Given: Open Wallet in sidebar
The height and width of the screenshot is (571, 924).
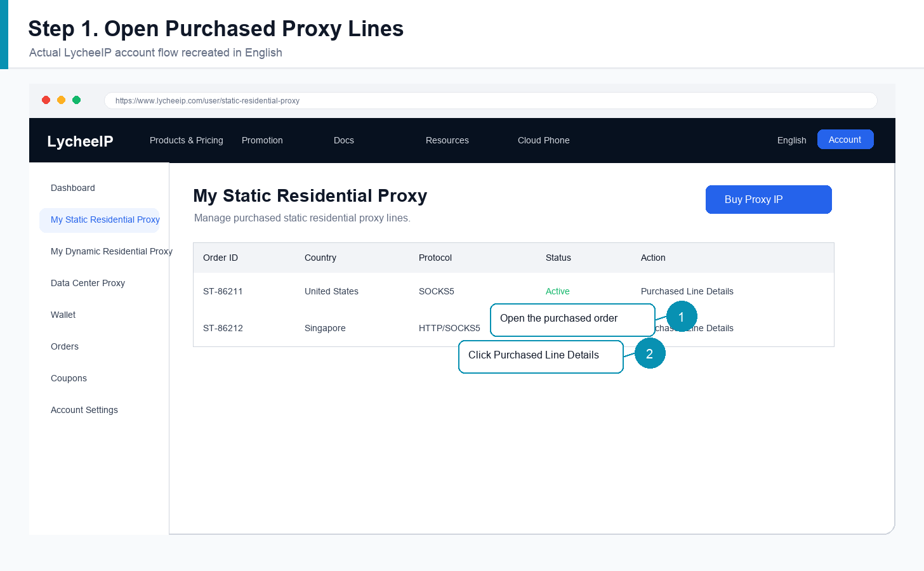Looking at the screenshot, I should pos(63,315).
